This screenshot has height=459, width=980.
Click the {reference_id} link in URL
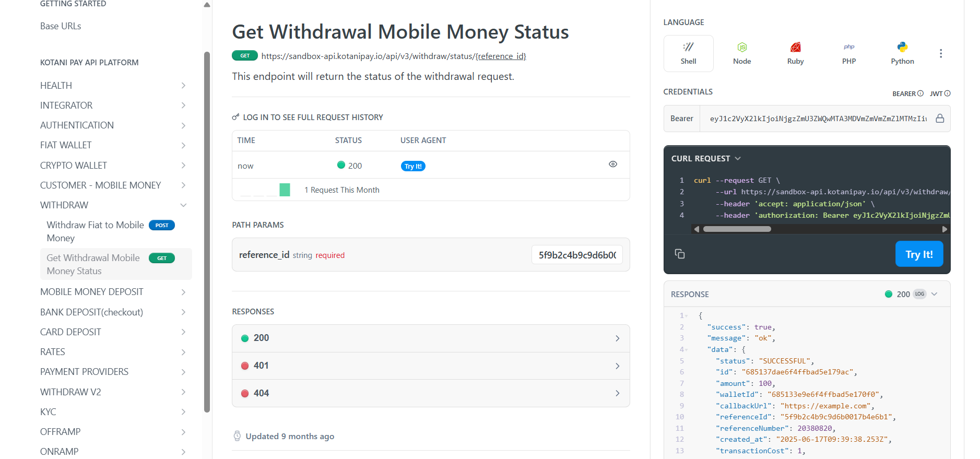pyautogui.click(x=501, y=56)
